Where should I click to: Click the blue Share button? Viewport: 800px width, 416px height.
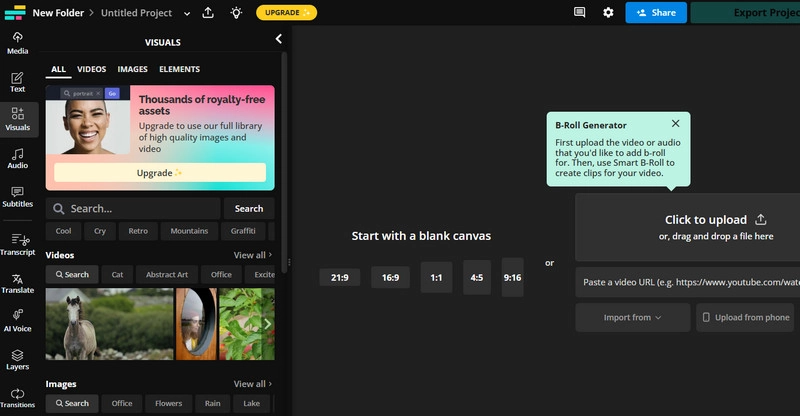656,13
